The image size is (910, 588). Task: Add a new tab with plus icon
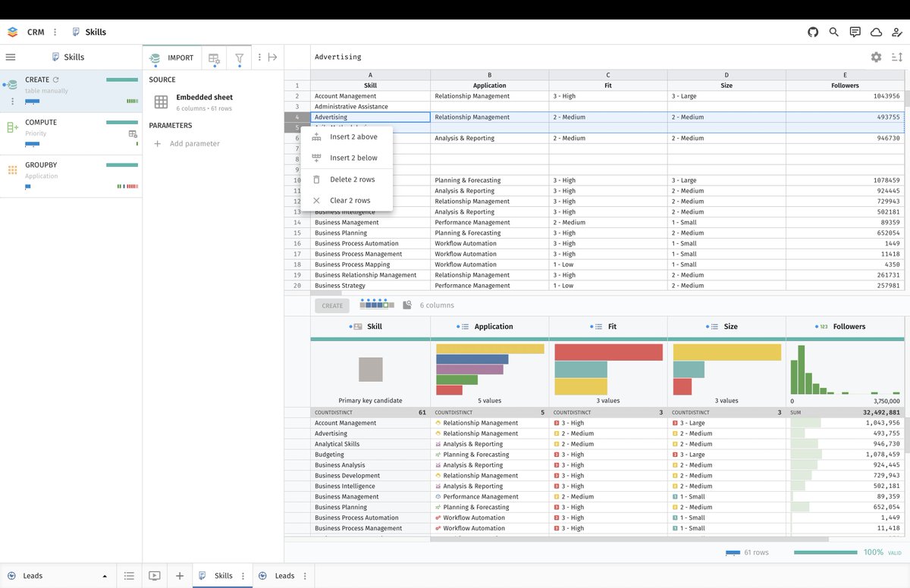click(x=180, y=576)
